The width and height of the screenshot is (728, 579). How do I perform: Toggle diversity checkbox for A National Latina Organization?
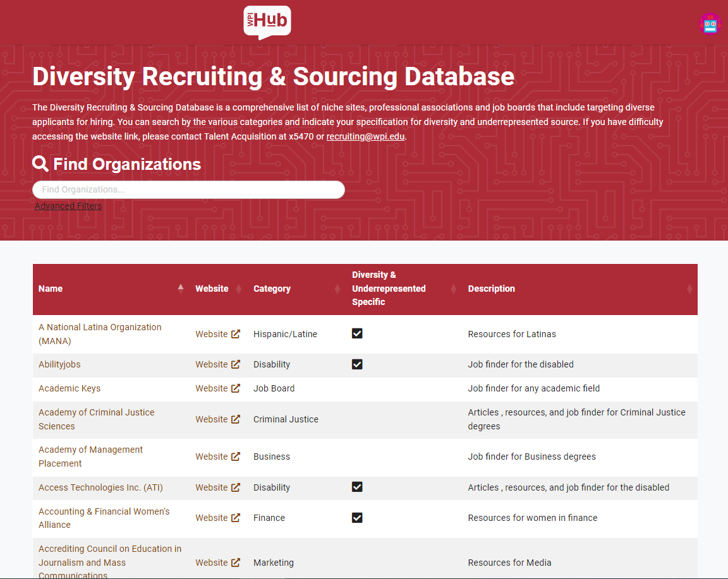pos(357,333)
